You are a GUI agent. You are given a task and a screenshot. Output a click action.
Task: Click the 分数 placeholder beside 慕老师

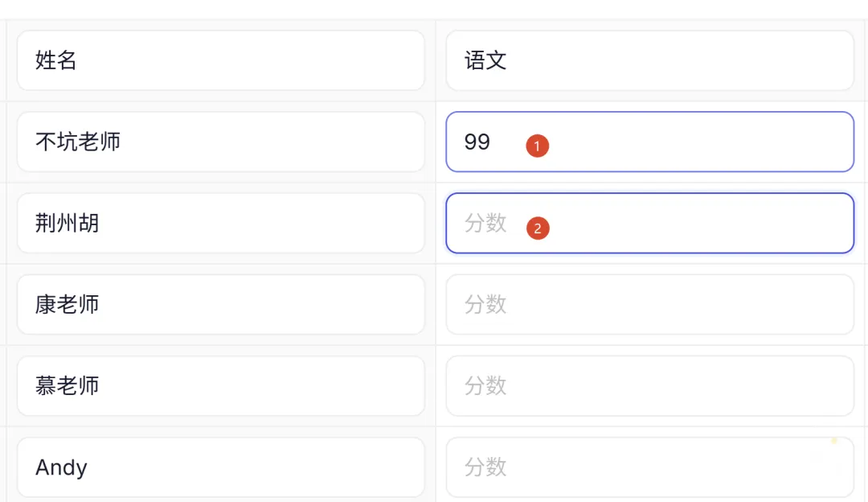point(485,385)
